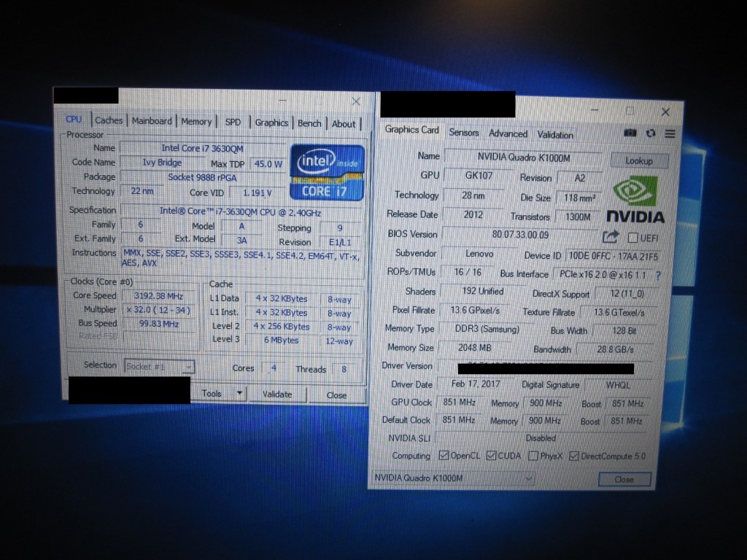
Task: Close the GPU-Z window with the X
Action: (665, 112)
